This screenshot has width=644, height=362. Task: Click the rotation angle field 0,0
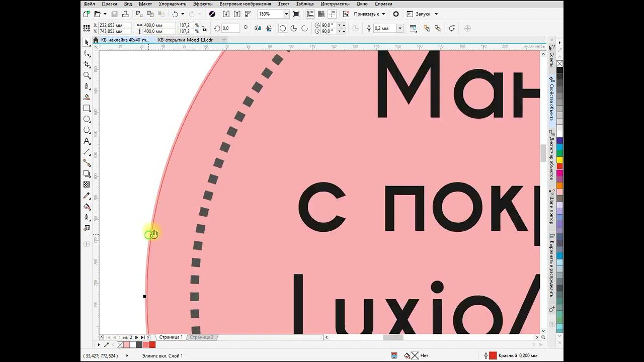click(x=230, y=29)
